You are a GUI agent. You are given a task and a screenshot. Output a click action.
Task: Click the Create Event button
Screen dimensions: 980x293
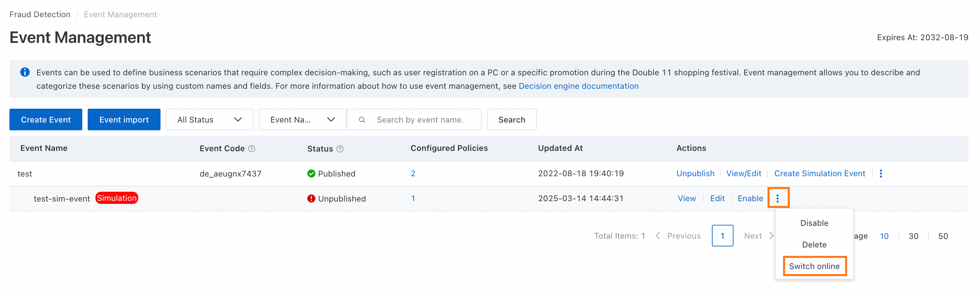[x=46, y=119]
